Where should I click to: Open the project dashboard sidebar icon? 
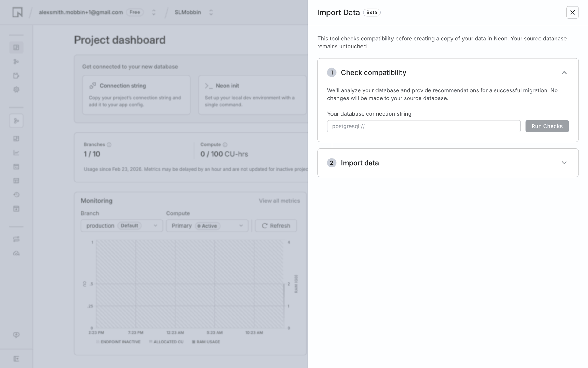pos(16,48)
